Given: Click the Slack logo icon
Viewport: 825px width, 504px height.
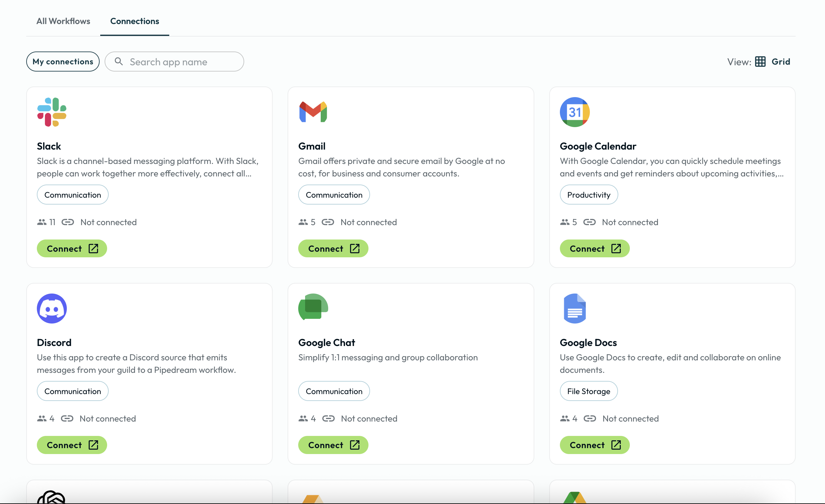Looking at the screenshot, I should pos(52,112).
